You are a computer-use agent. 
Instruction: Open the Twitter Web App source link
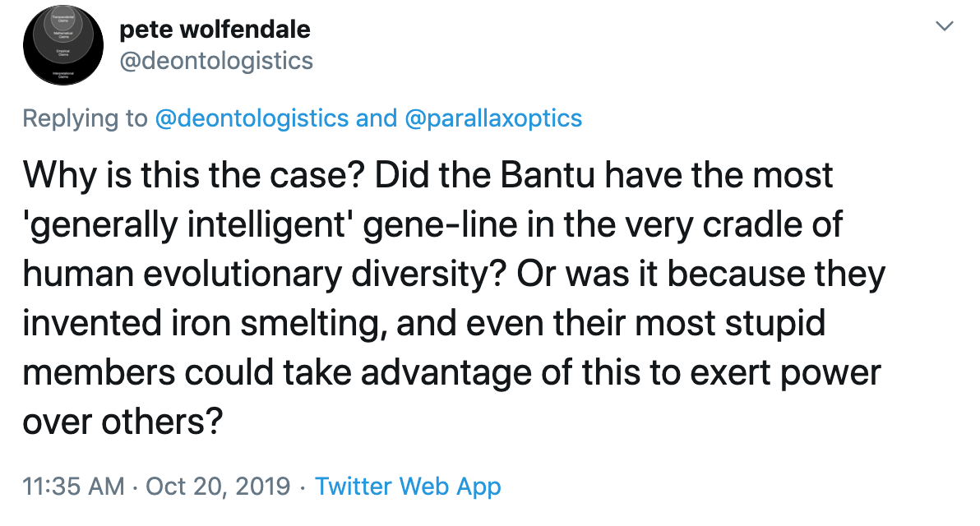click(x=408, y=486)
